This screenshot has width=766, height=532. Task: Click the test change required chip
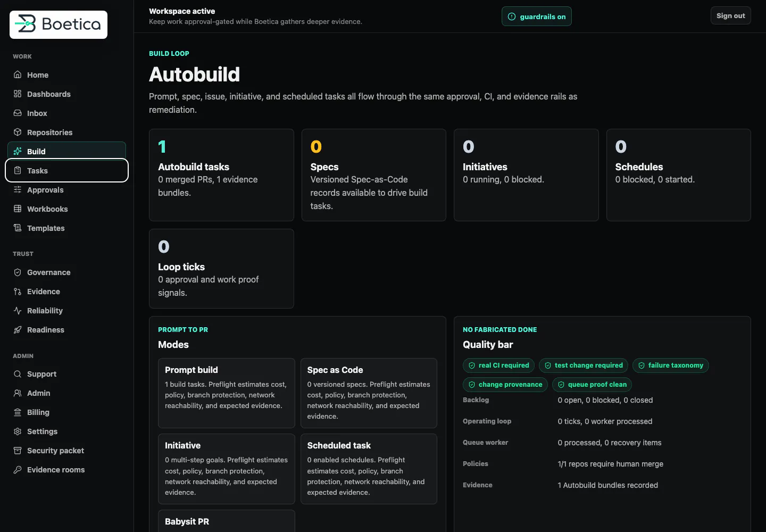[x=584, y=365]
